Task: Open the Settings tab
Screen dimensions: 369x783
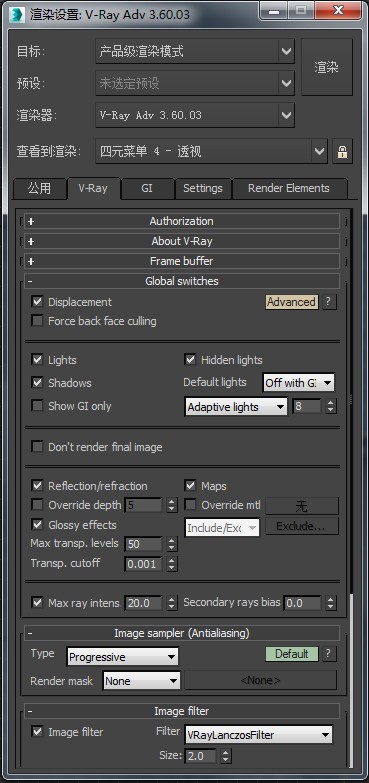Action: click(202, 189)
